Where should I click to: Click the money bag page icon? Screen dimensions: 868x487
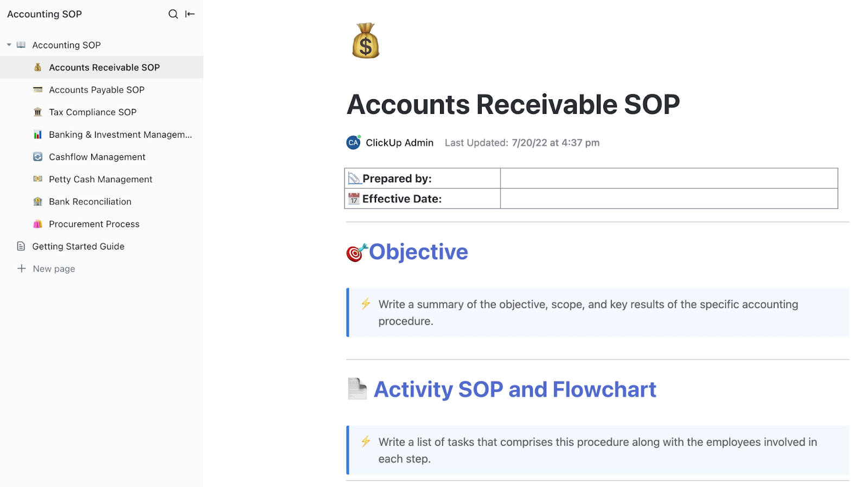(366, 41)
